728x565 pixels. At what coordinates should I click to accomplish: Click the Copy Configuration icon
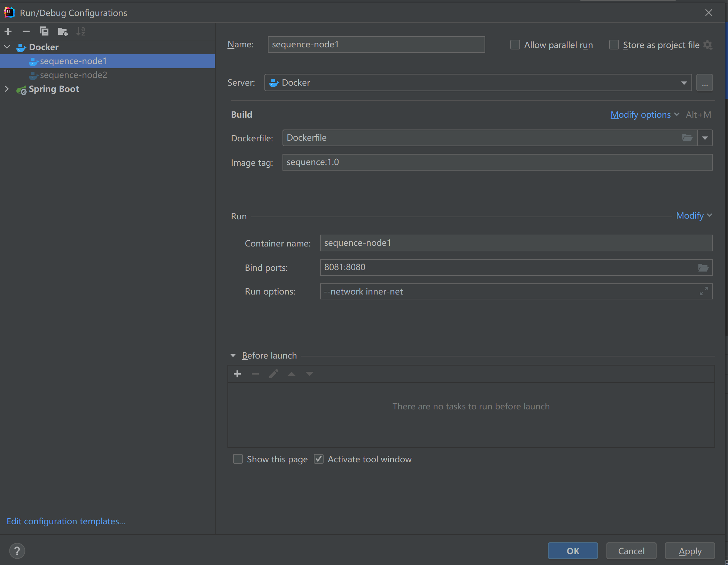click(44, 31)
